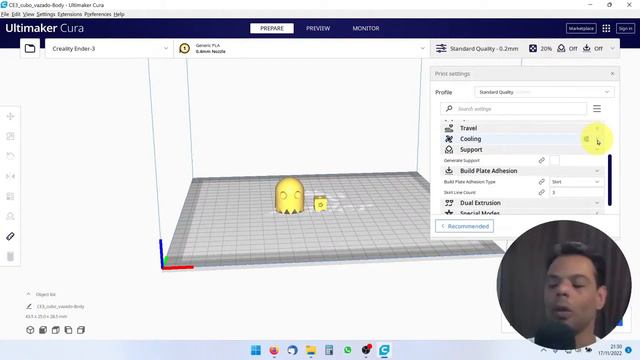Click the Search settings input field
Viewport: 640px width, 360px height.
click(513, 109)
